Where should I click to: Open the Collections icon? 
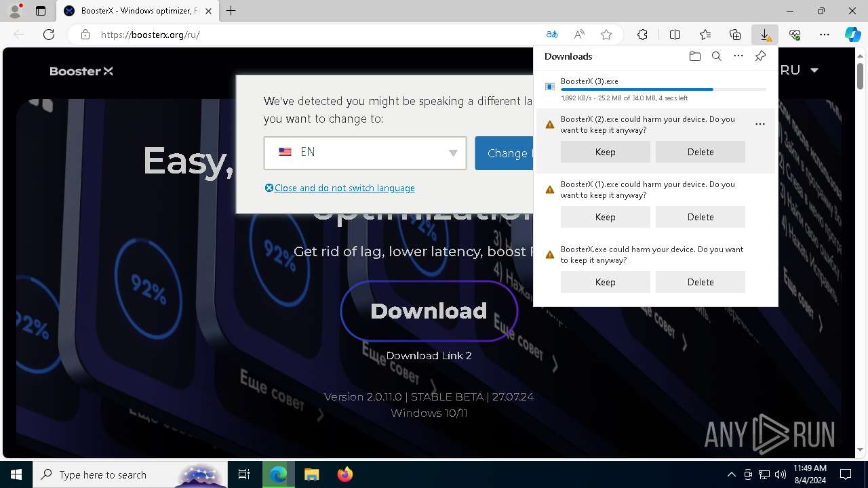tap(735, 35)
